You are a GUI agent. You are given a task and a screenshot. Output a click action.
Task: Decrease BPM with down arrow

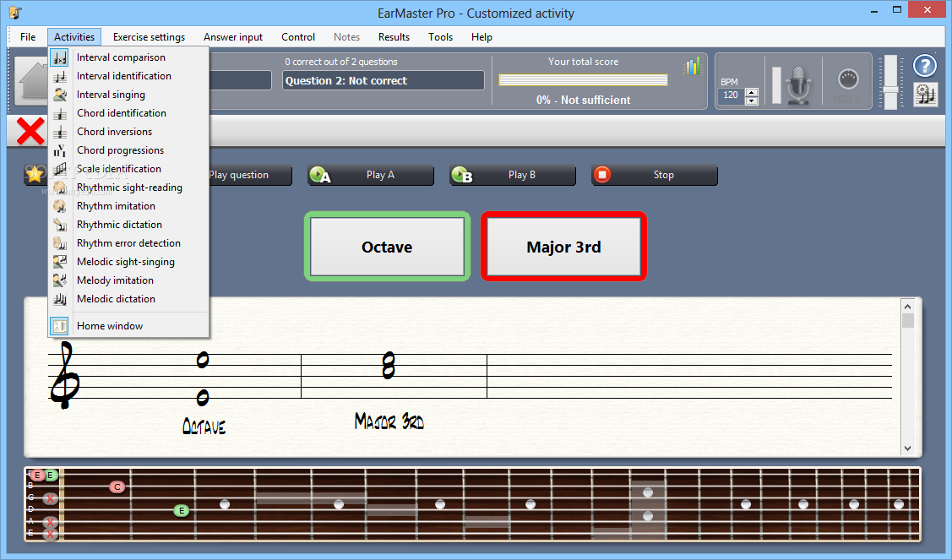point(752,101)
